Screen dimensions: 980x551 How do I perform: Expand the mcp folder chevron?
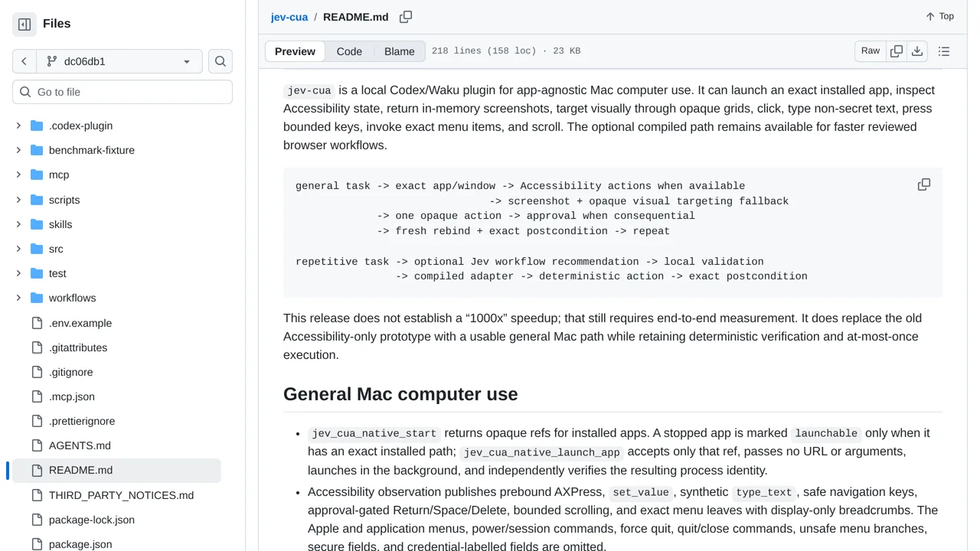[18, 174]
